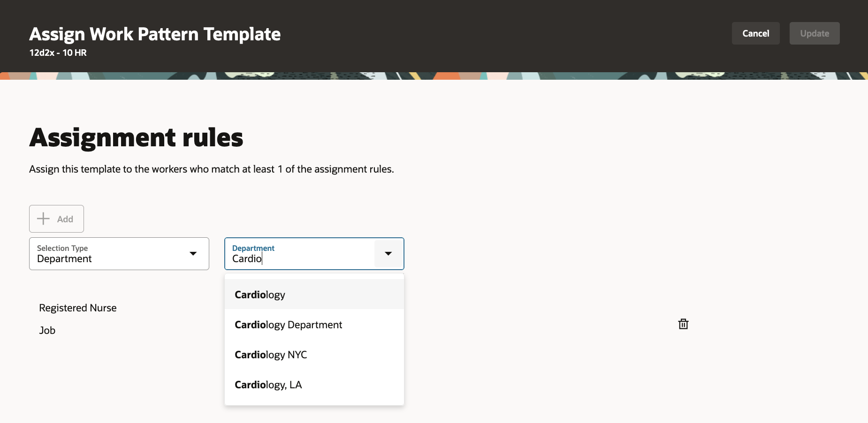Click the Job label under Registered Nurse
868x423 pixels.
pyautogui.click(x=47, y=330)
